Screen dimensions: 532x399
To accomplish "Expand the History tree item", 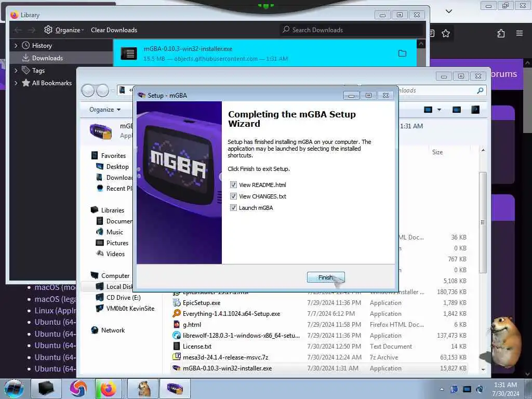I will 16,46.
